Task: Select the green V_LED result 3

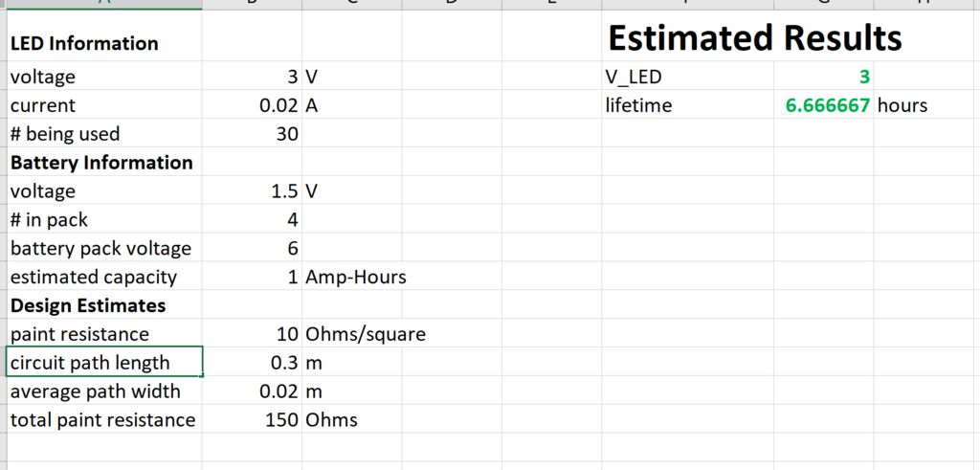Action: click(823, 77)
